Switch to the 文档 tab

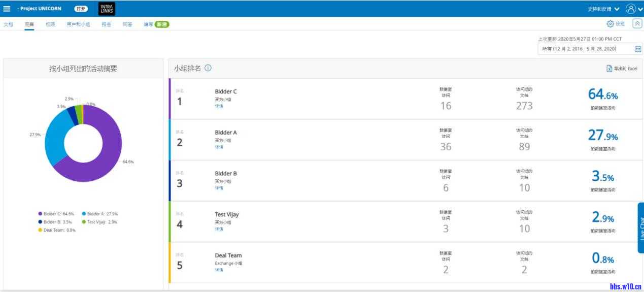coord(8,24)
